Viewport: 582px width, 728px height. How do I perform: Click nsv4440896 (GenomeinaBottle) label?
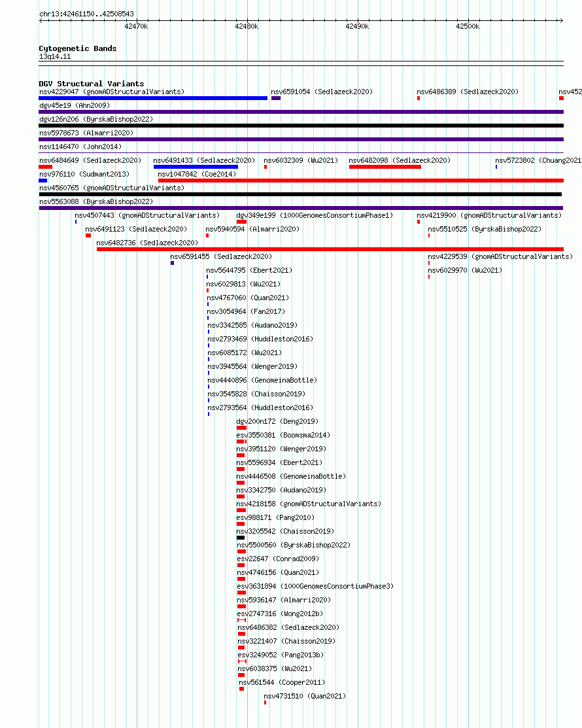(262, 380)
